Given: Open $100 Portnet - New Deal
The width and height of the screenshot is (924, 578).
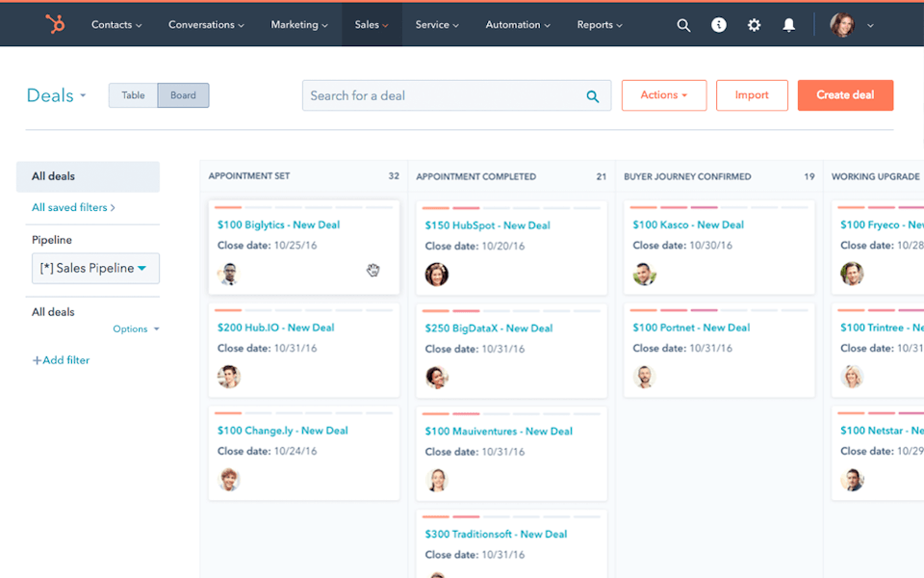Looking at the screenshot, I should pos(691,328).
